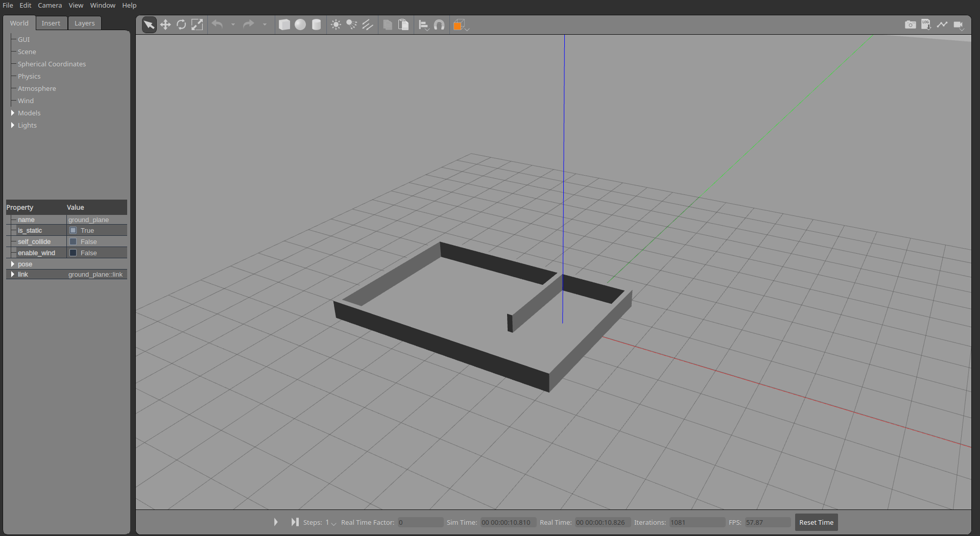Open the Steps count dropdown
Image resolution: width=980 pixels, height=536 pixels.
coord(331,523)
